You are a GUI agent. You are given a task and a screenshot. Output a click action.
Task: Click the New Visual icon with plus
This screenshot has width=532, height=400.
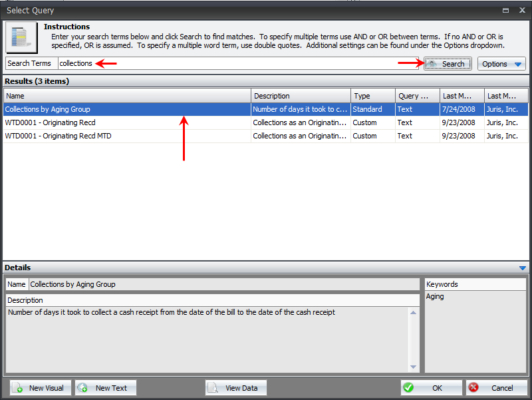[19, 388]
